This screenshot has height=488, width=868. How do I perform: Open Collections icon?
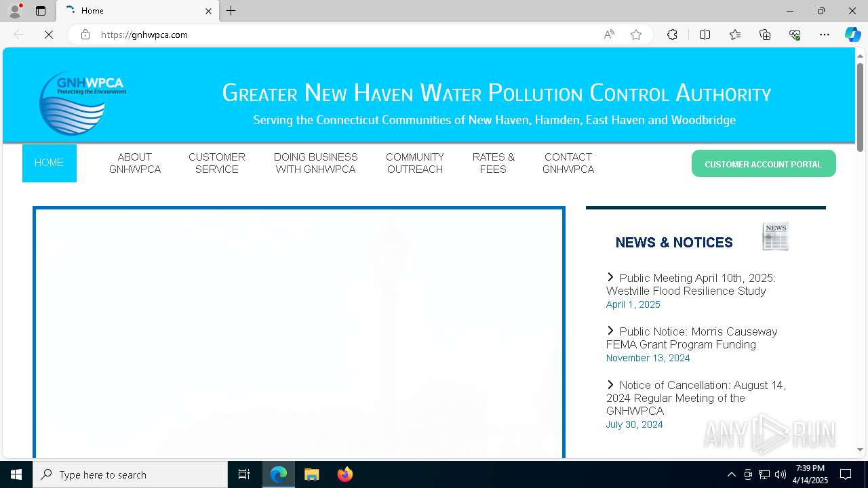[765, 35]
